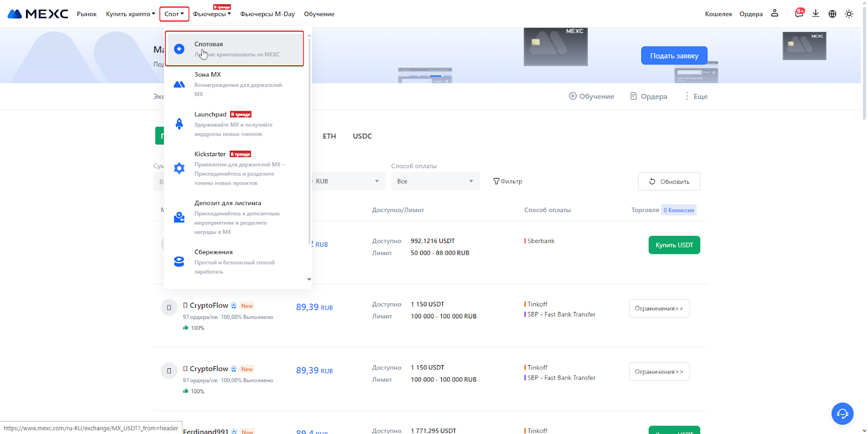The width and height of the screenshot is (868, 434).
Task: Click the MEXC logo
Action: point(38,14)
